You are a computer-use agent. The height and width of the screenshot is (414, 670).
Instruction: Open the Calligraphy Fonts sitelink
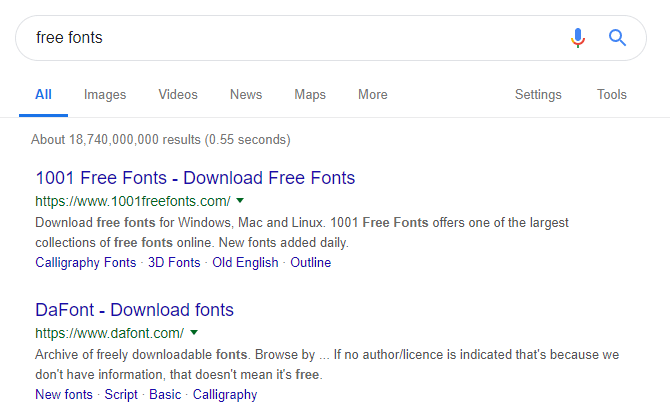[x=85, y=262]
